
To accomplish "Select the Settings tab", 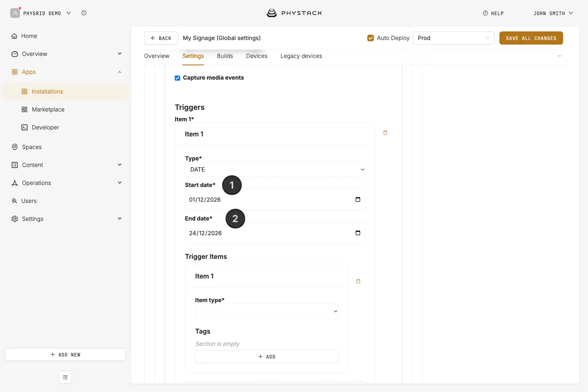I will click(193, 56).
